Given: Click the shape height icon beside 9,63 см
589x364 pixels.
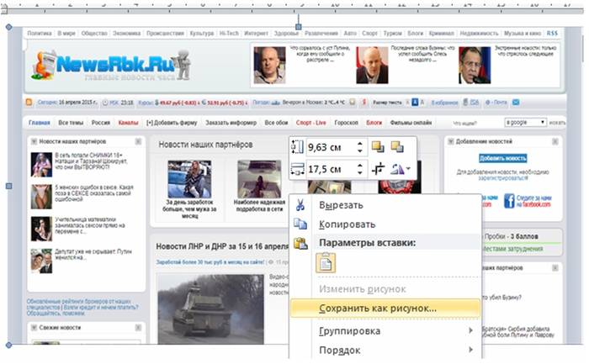Looking at the screenshot, I should coord(296,147).
